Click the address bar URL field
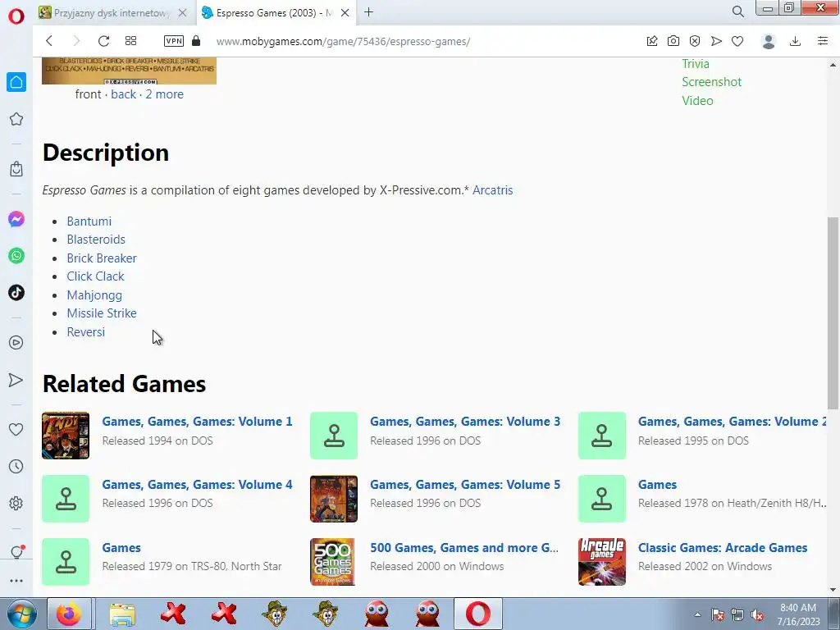The width and height of the screenshot is (840, 630). (343, 41)
